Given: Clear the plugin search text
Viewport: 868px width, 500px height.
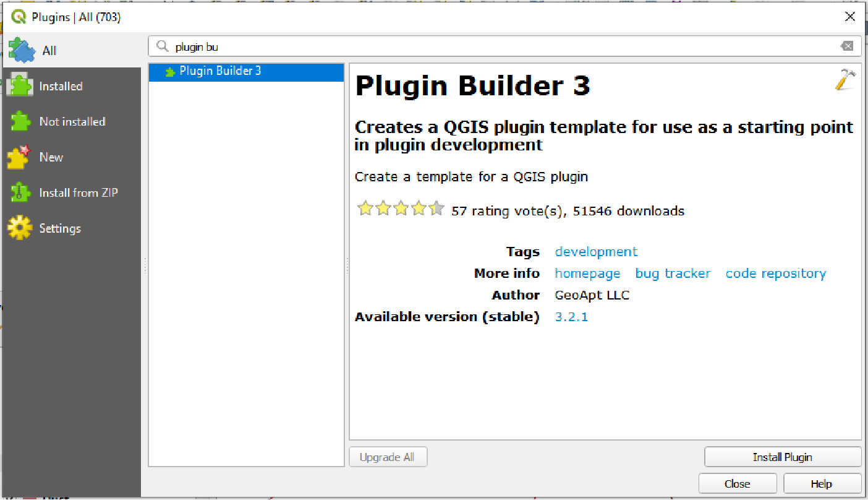Looking at the screenshot, I should point(846,46).
